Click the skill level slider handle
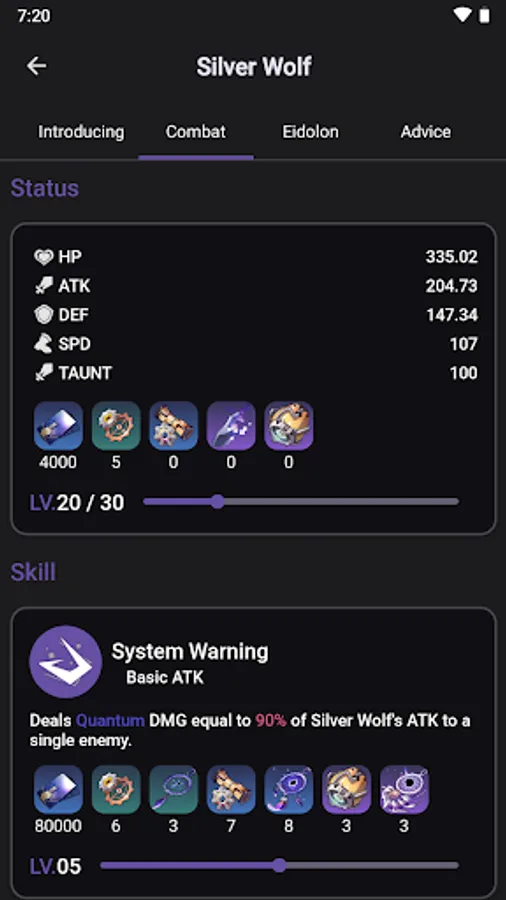This screenshot has height=900, width=506. (x=279, y=866)
